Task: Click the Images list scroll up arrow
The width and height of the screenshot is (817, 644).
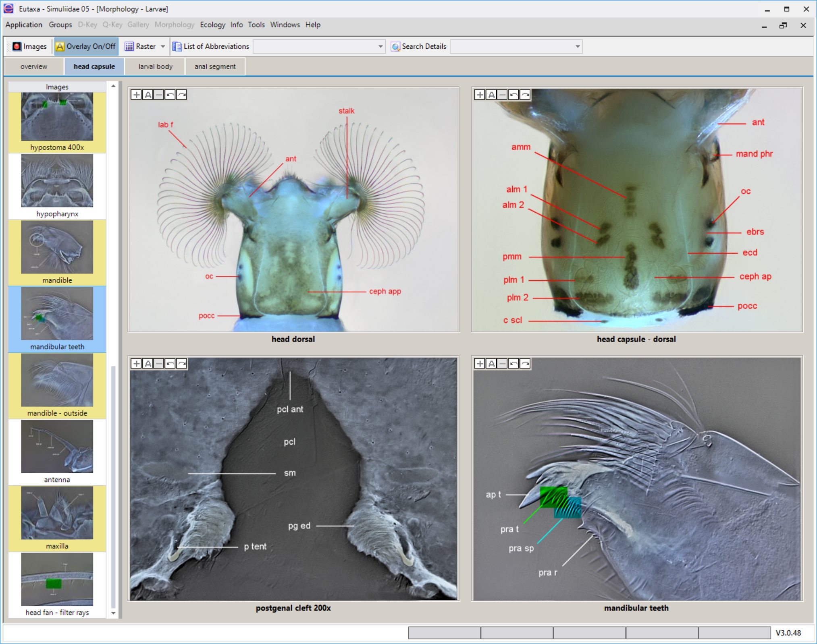Action: [113, 86]
